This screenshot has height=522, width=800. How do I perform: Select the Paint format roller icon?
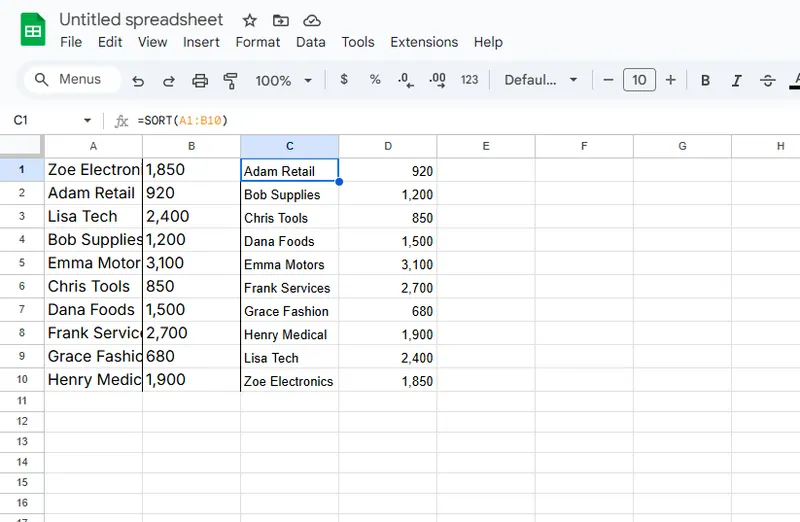coord(231,80)
